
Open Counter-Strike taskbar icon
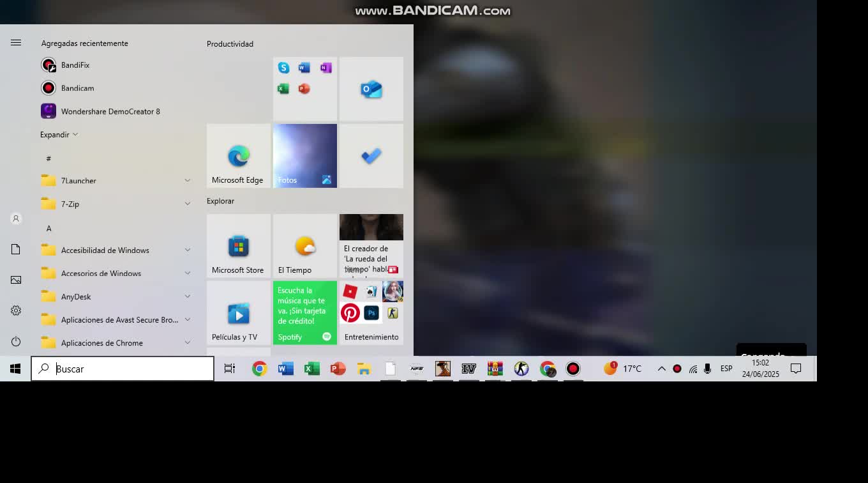(x=521, y=369)
